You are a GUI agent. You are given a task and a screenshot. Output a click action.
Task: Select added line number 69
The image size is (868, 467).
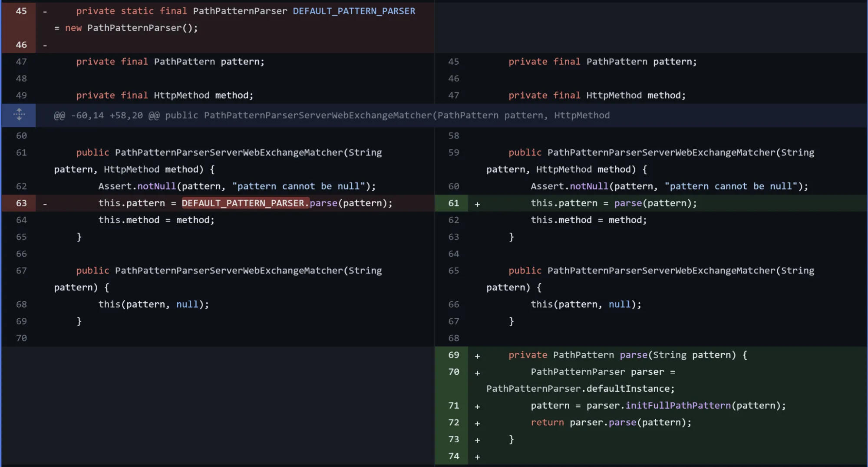tap(453, 355)
